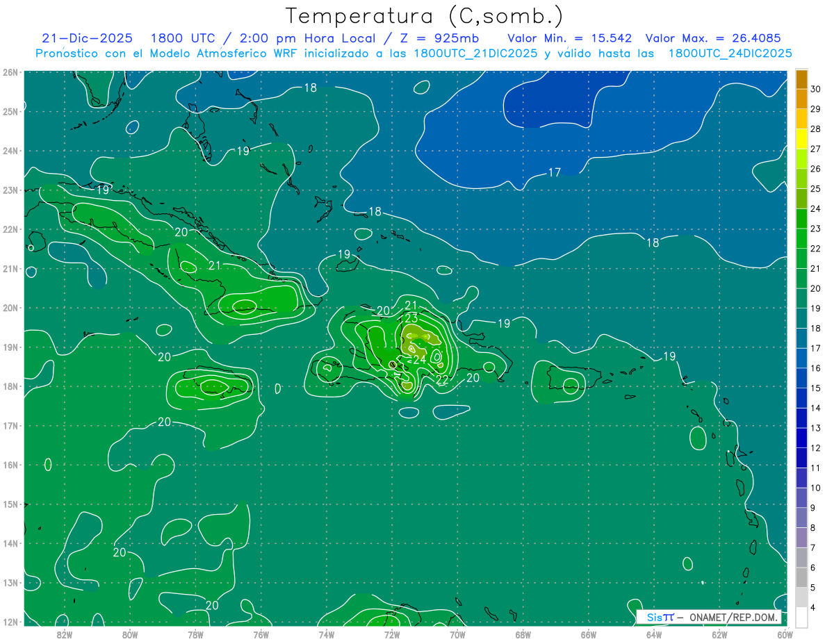Click the color scale label "30"
Screen dimensions: 834x644
[x=816, y=89]
